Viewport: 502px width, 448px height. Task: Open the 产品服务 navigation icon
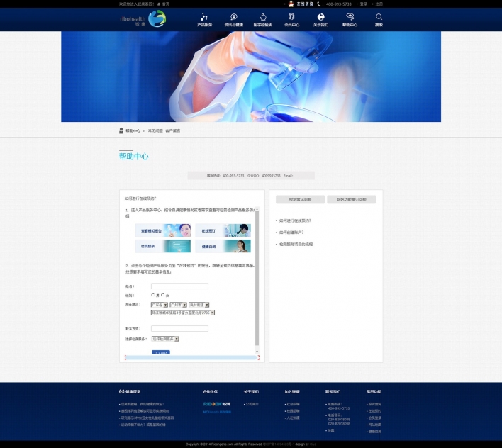pyautogui.click(x=204, y=18)
